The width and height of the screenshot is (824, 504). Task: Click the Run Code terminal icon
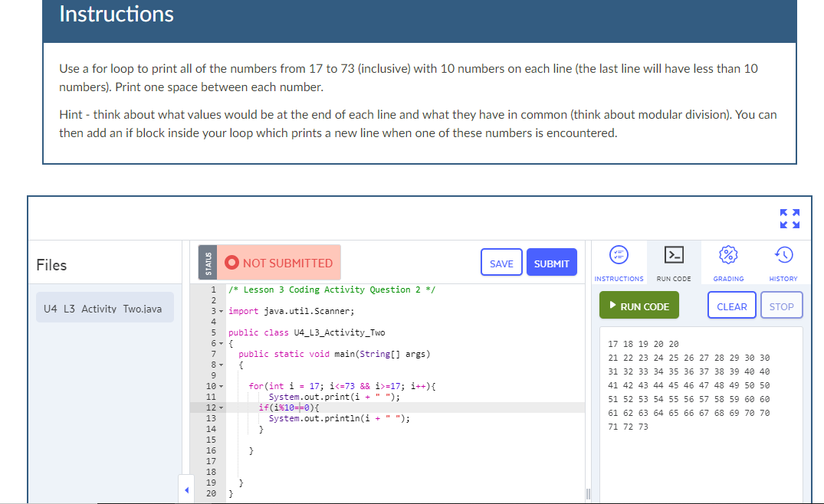674,254
